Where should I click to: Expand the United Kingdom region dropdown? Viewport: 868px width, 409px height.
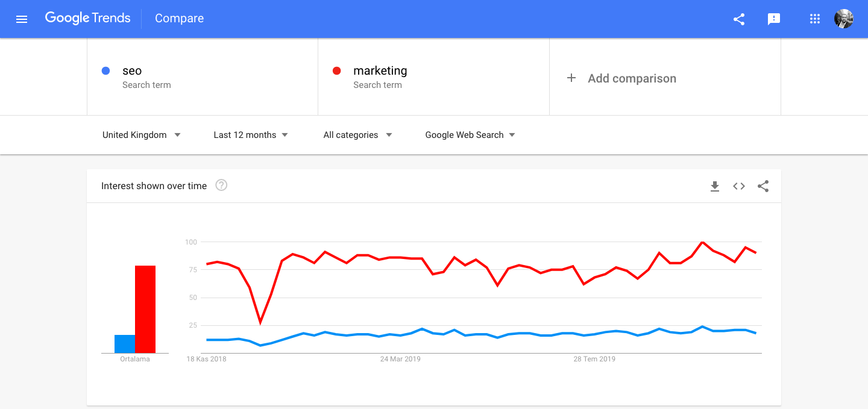coord(142,135)
